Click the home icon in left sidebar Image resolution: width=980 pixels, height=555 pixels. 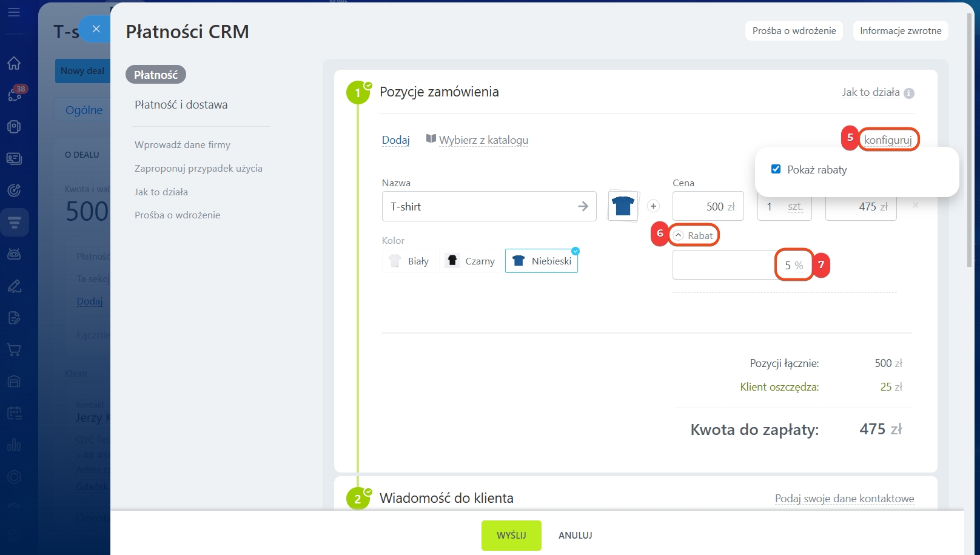click(x=14, y=63)
